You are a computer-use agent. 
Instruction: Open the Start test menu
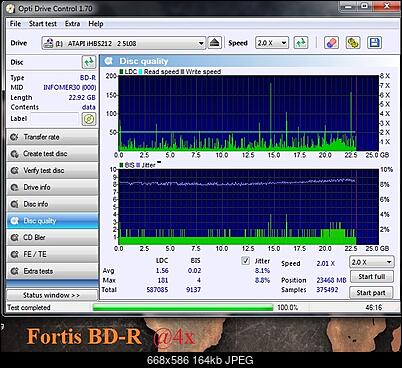pos(43,24)
